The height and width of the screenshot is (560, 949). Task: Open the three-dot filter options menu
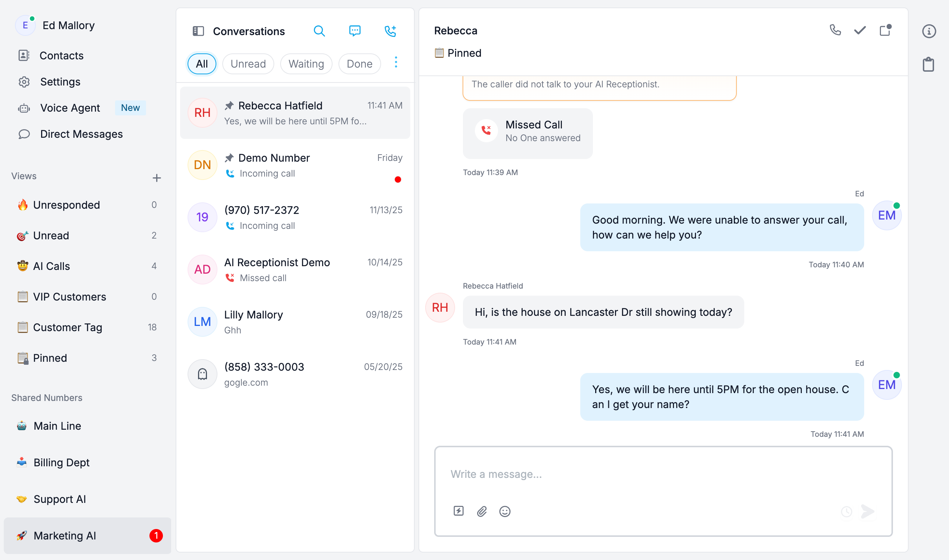click(x=396, y=63)
